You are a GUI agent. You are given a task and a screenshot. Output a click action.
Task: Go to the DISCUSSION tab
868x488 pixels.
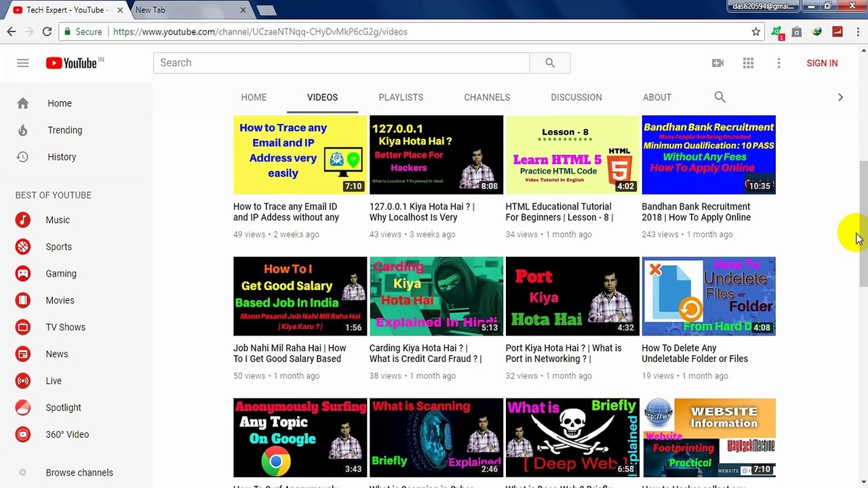point(576,97)
